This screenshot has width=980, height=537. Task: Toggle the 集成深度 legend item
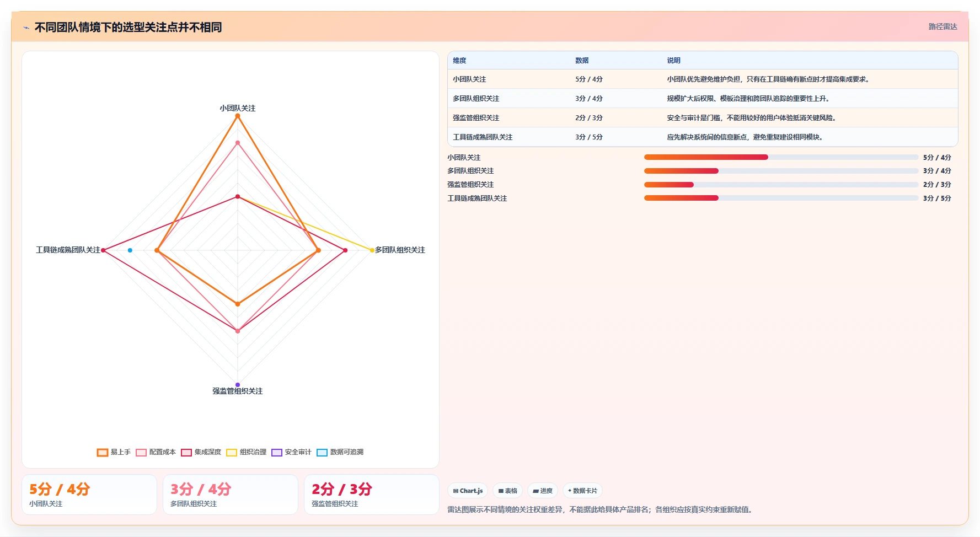coord(201,452)
